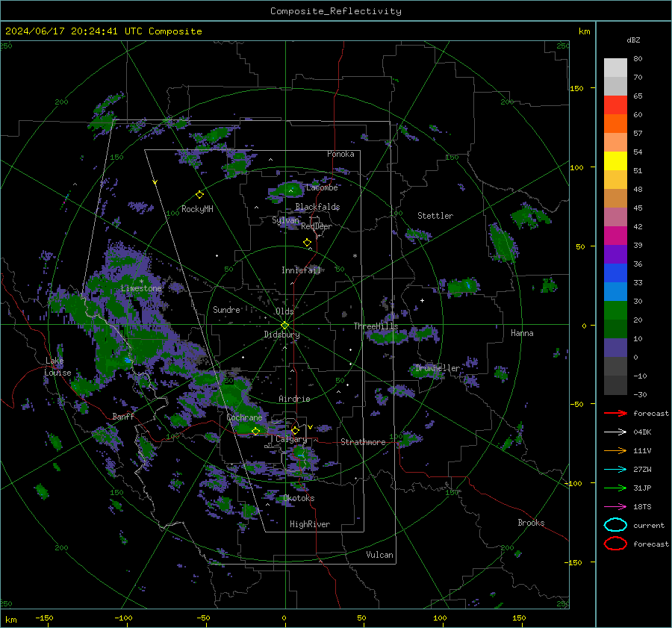Click the red forecast arrow in legend
This screenshot has width=672, height=628.
[615, 413]
